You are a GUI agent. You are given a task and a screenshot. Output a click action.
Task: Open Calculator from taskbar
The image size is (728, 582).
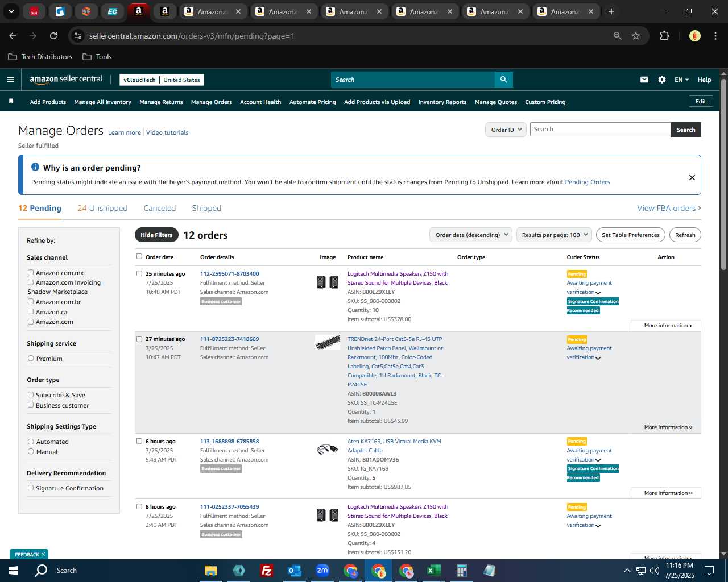coord(461,571)
